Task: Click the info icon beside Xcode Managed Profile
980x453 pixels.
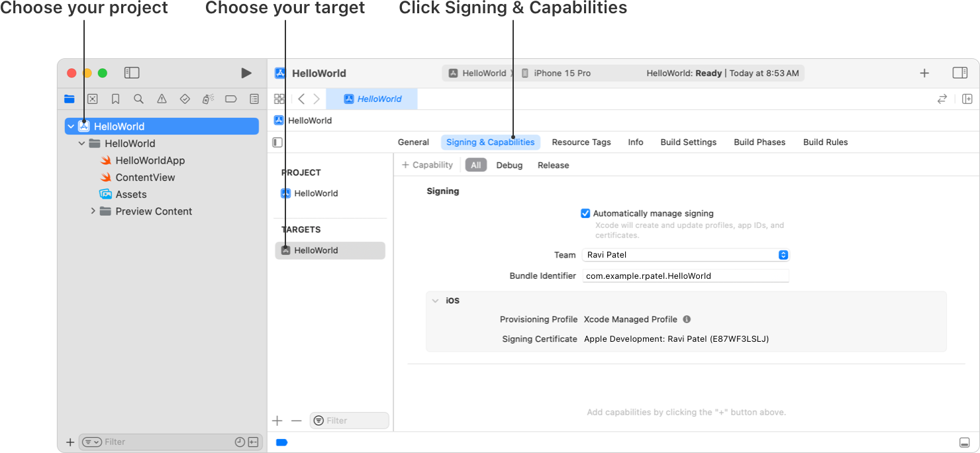Action: (687, 319)
